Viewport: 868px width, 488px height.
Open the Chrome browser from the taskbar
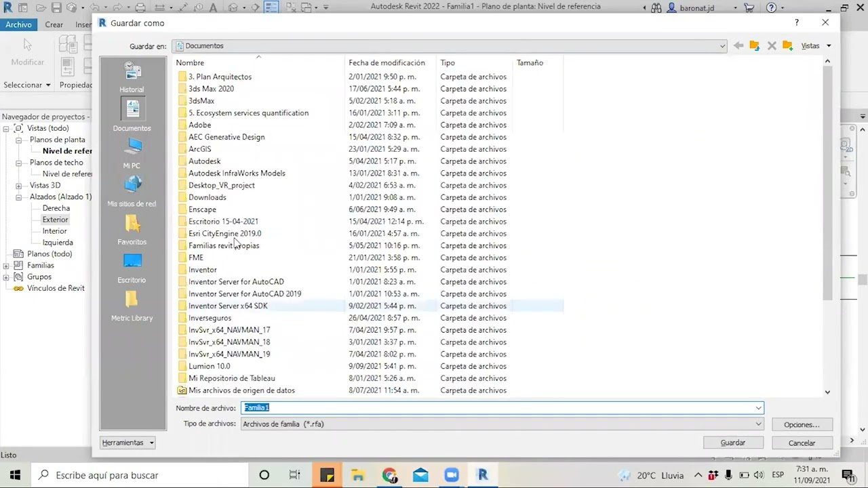(389, 475)
